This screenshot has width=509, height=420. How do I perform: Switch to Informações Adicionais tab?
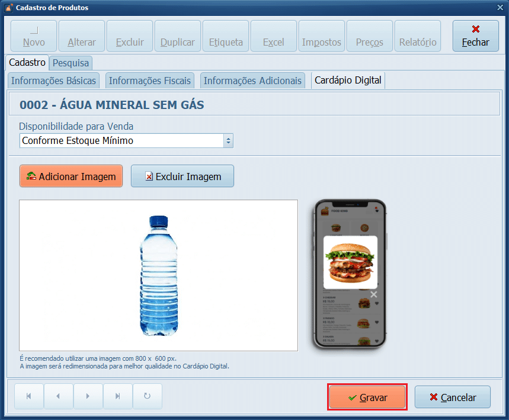[x=252, y=81]
